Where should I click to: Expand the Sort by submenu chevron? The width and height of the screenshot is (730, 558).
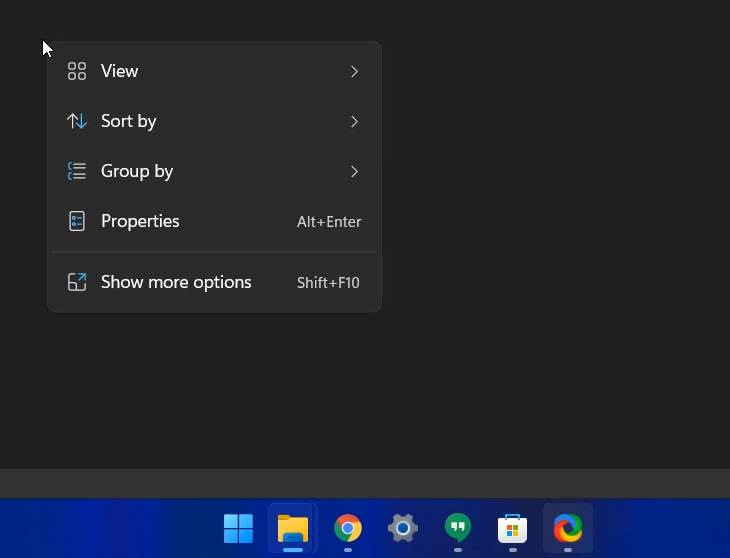coord(354,121)
